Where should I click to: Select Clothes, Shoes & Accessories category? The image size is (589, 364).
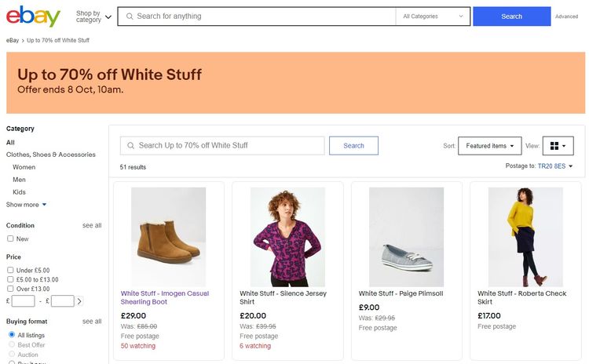tap(51, 155)
